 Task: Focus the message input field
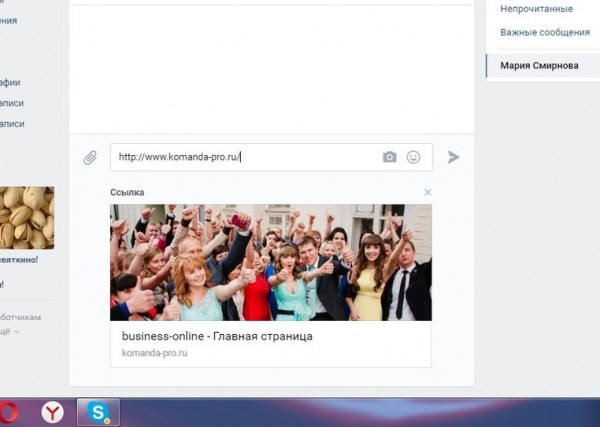271,157
